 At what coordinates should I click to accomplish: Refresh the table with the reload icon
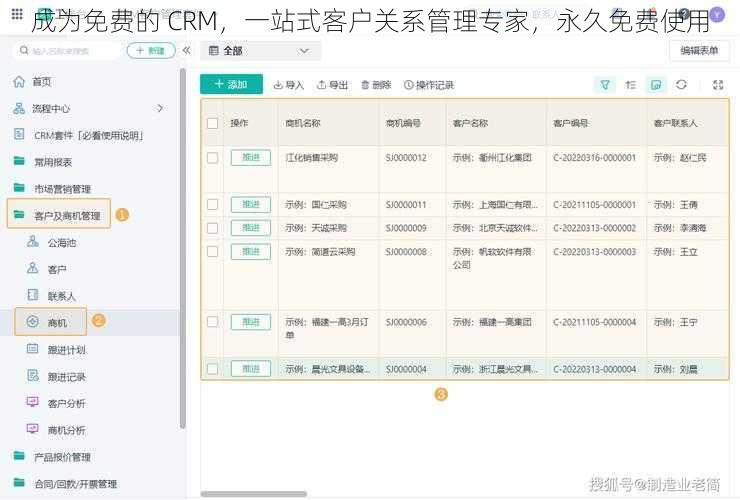click(x=681, y=85)
